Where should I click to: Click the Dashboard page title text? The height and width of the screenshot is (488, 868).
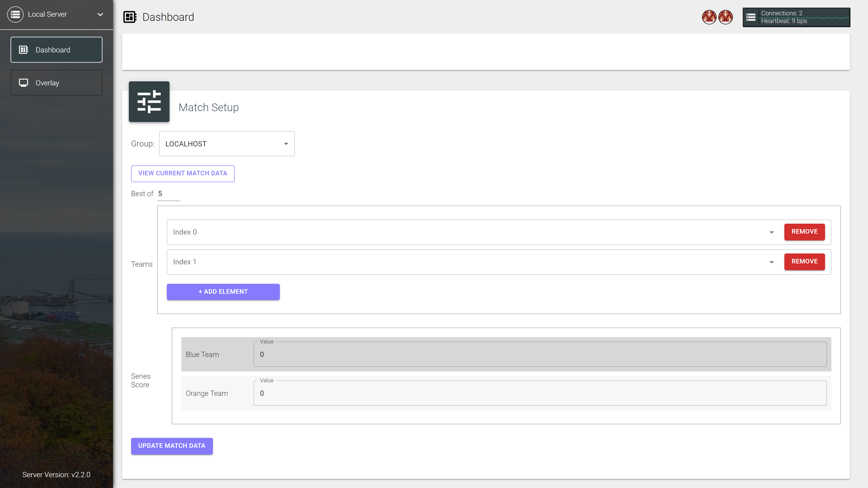point(168,17)
